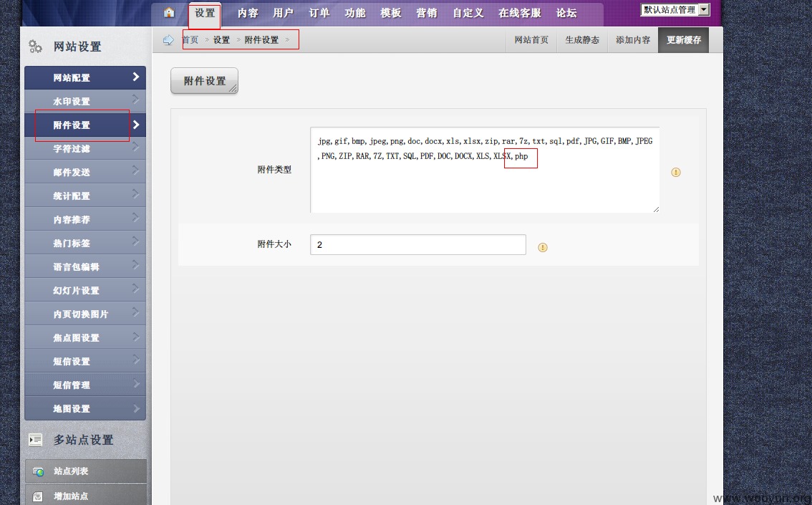Open the 功能 top menu
Viewport: 812px width, 505px height.
[x=354, y=13]
